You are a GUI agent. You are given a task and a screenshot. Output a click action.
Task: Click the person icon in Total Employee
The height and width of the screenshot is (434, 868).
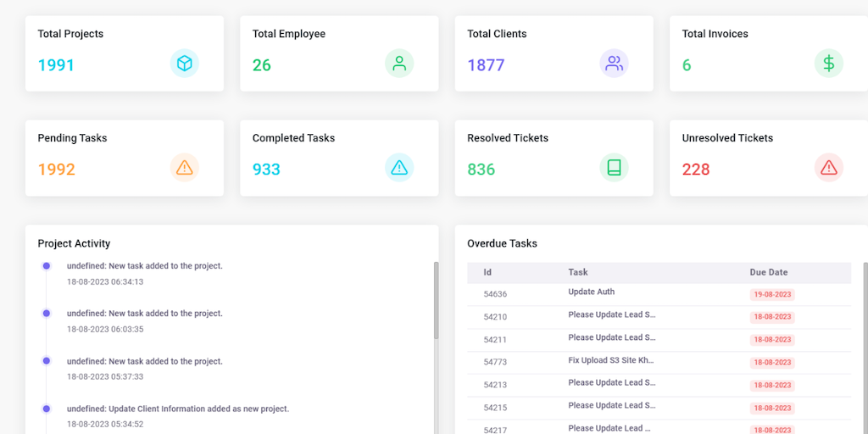coord(399,64)
